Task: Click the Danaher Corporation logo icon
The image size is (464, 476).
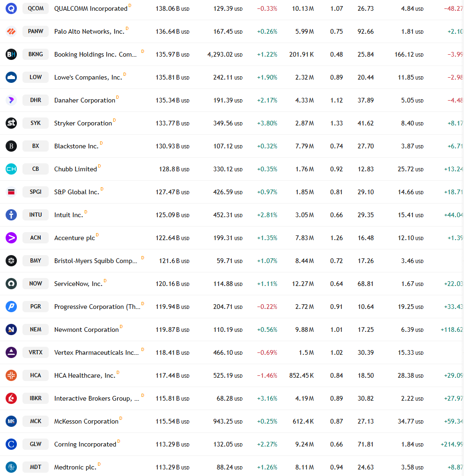Action: [11, 100]
